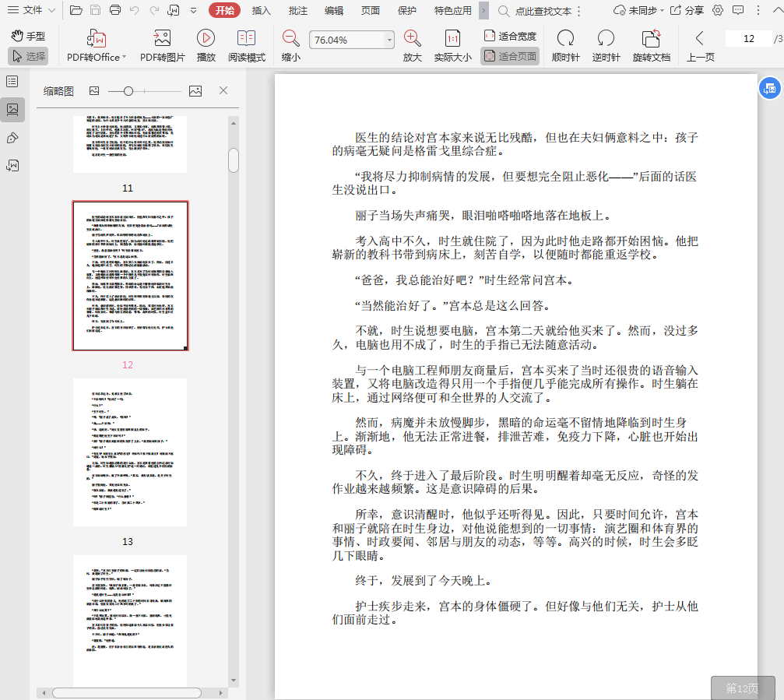This screenshot has height=700, width=784.
Task: Set view to 实际大小 actual size
Action: (x=452, y=45)
